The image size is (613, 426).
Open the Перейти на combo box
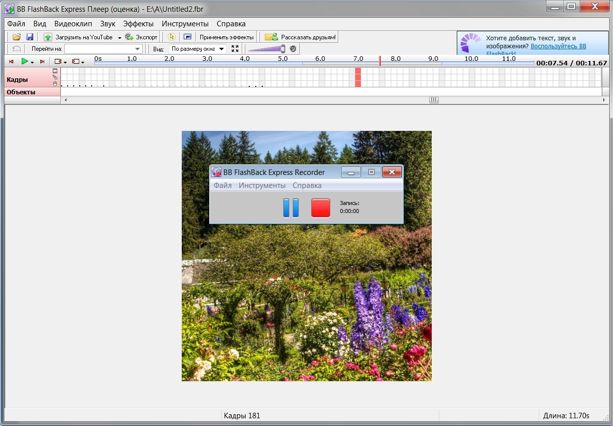103,49
